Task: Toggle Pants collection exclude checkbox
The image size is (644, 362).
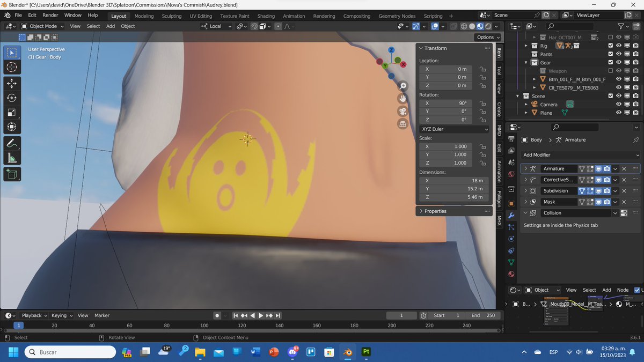Action: (611, 54)
